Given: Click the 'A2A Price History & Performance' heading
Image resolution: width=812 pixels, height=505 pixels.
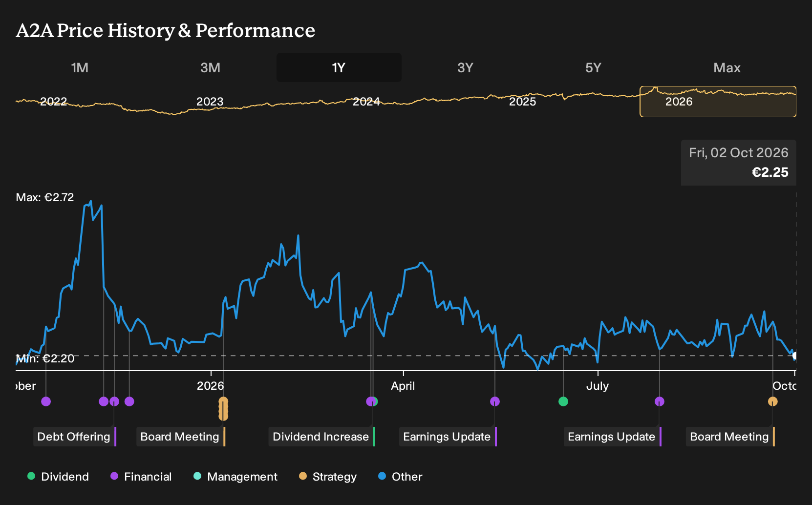Looking at the screenshot, I should 166,30.
